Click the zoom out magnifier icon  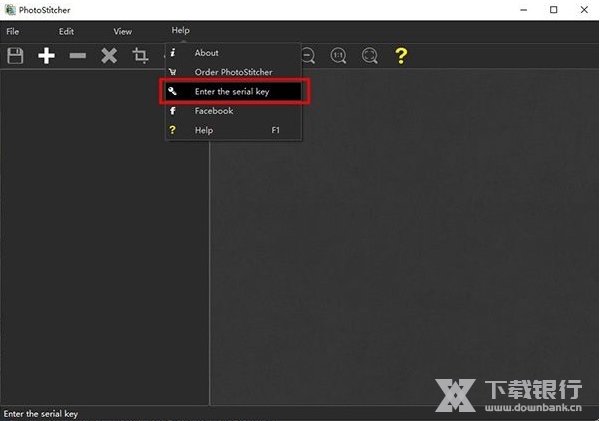pyautogui.click(x=308, y=56)
